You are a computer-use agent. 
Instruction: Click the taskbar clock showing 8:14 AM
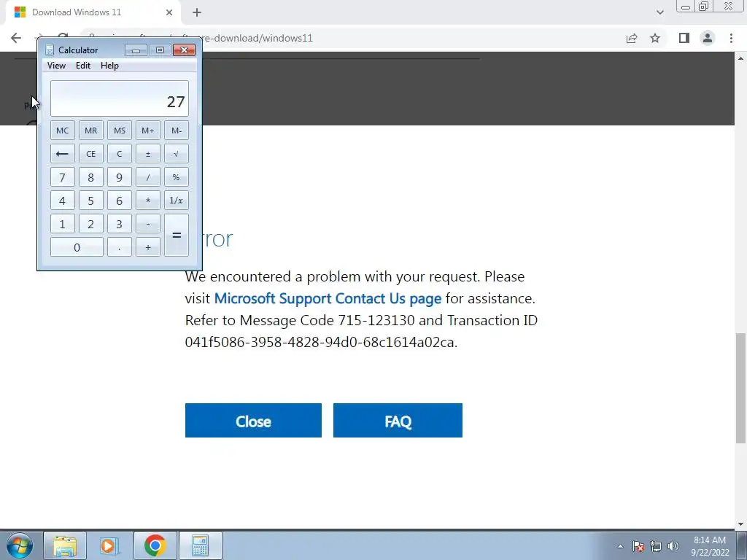(x=709, y=546)
